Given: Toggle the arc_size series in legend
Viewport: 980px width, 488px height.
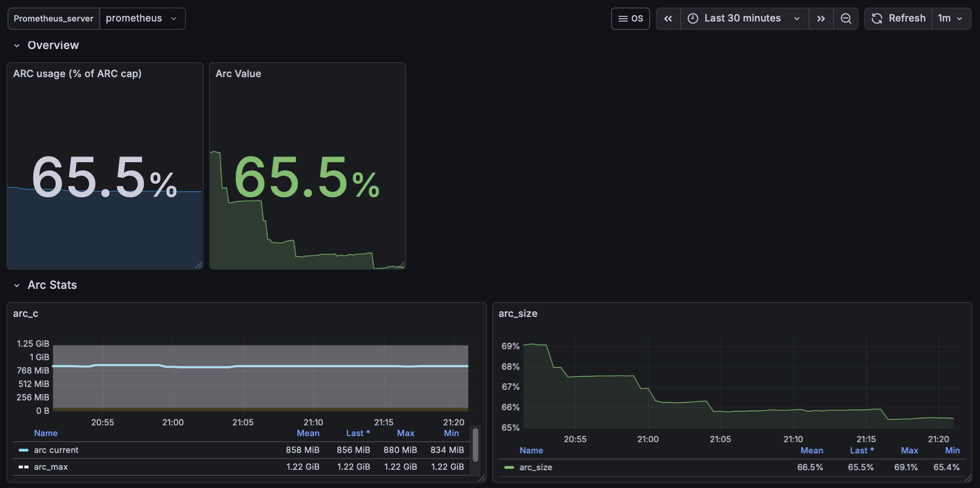Looking at the screenshot, I should (536, 467).
